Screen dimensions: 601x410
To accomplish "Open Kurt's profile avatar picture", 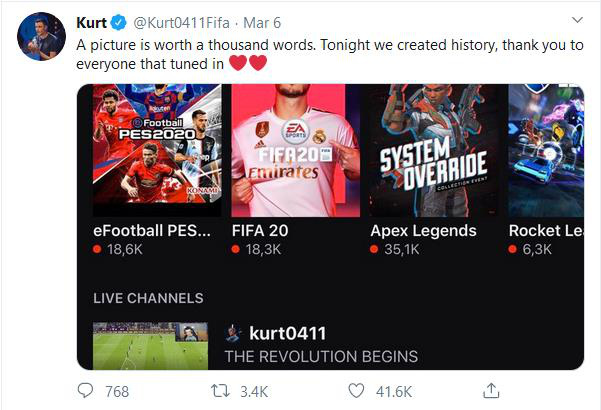I will point(40,38).
